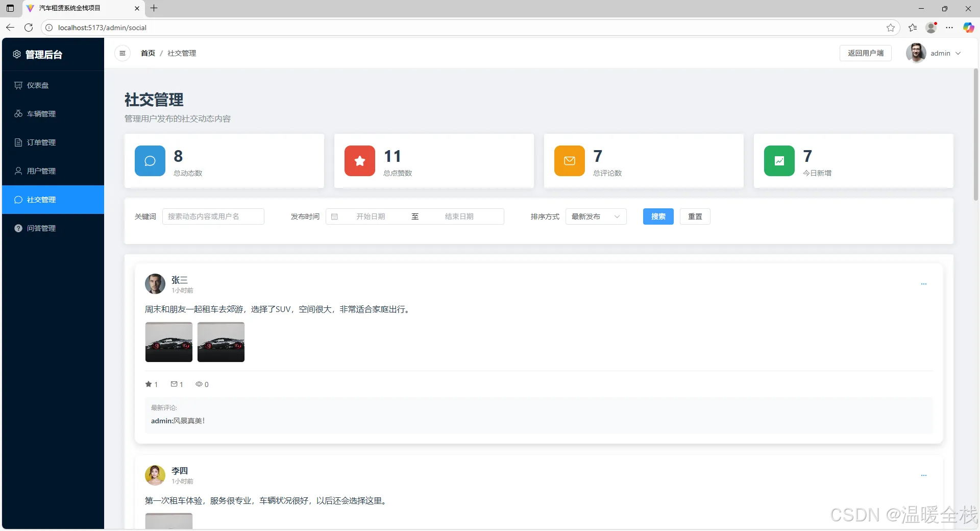
Task: Click the blue 总动态数 chat icon
Action: click(x=150, y=161)
